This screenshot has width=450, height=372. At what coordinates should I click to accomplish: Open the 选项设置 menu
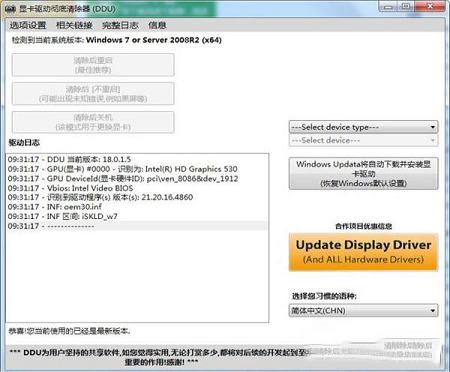[x=28, y=25]
